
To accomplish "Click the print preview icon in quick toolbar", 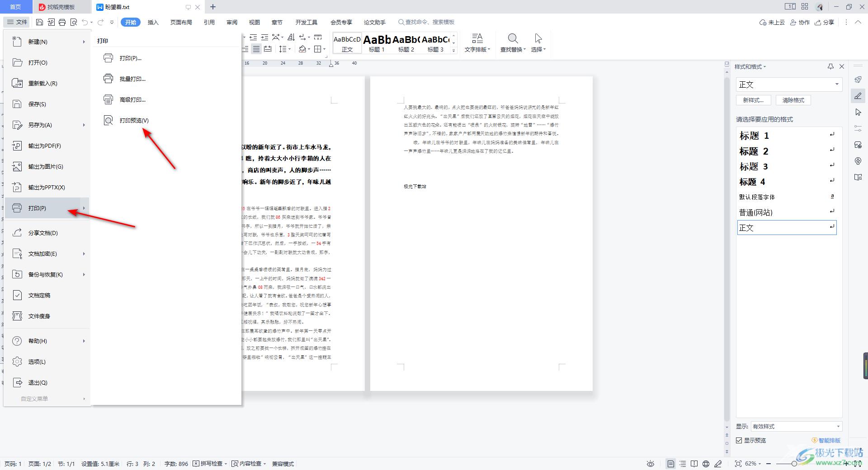I will (x=74, y=22).
